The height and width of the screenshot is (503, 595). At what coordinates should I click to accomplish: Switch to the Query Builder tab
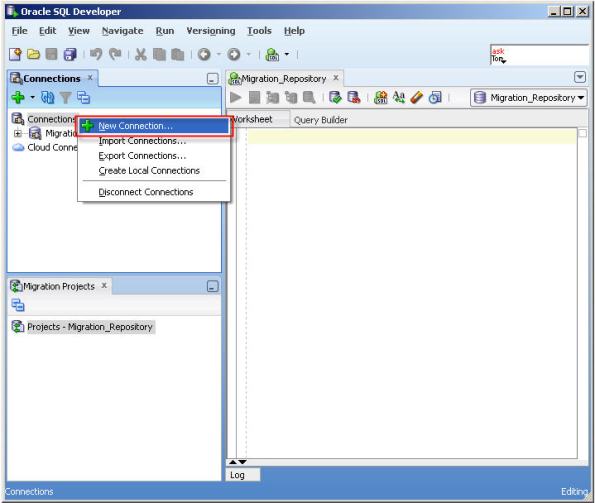(x=321, y=120)
